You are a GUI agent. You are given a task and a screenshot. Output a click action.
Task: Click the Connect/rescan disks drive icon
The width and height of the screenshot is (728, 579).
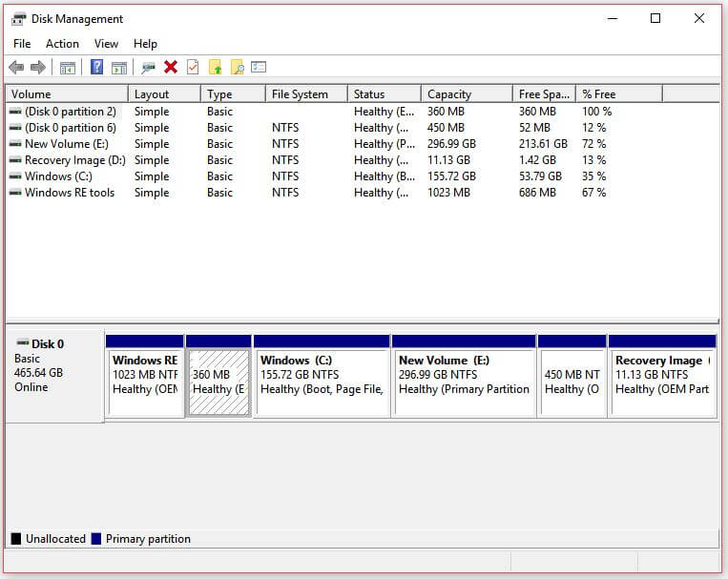click(x=148, y=68)
